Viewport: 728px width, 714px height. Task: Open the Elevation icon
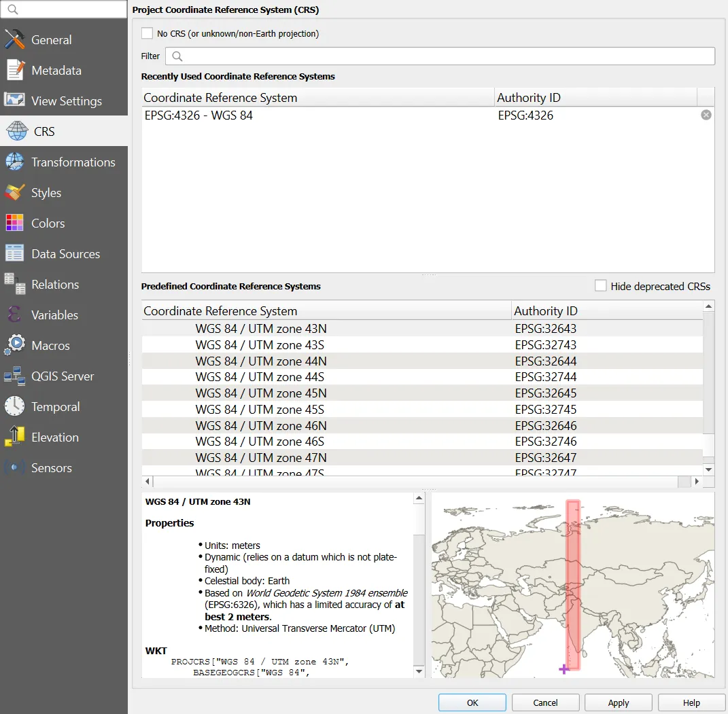click(x=14, y=437)
